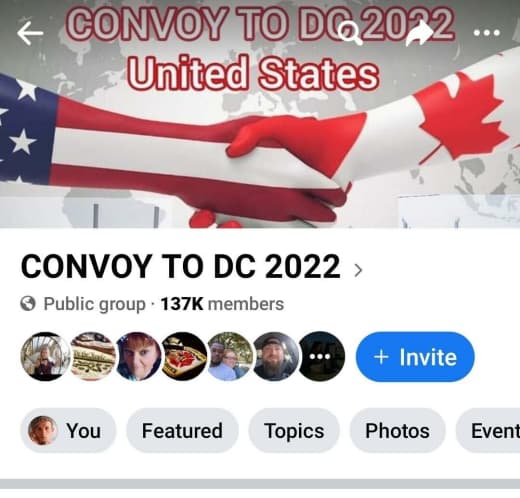View the 137K members list
The height and width of the screenshot is (498, 520).
coord(222,304)
